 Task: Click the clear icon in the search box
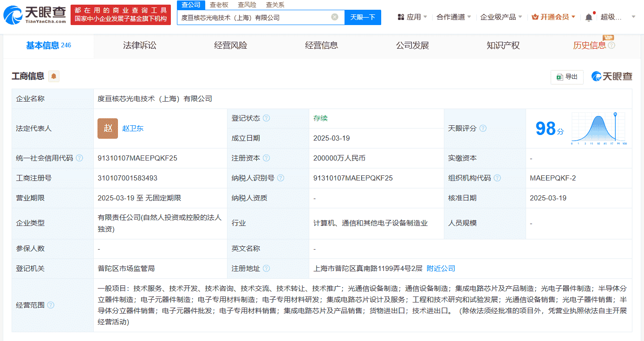(x=334, y=17)
